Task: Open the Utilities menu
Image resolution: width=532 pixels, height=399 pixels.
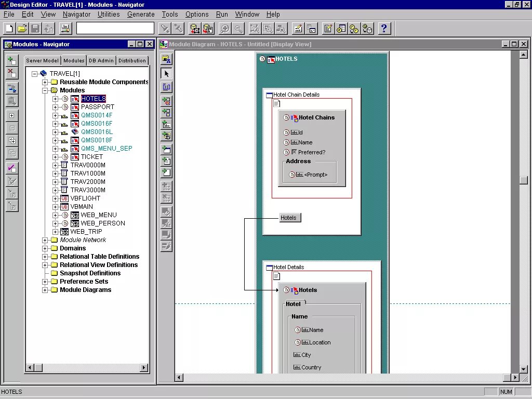Action: 109,14
